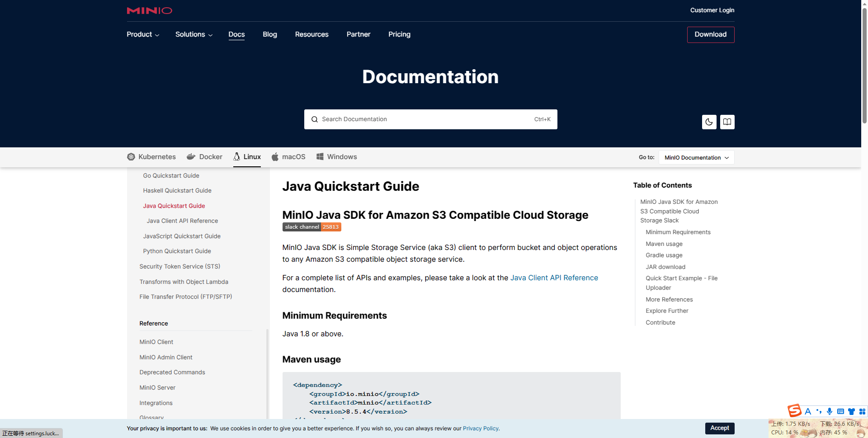Image resolution: width=868 pixels, height=438 pixels.
Task: Open Integrations in sidebar
Action: pyautogui.click(x=156, y=403)
